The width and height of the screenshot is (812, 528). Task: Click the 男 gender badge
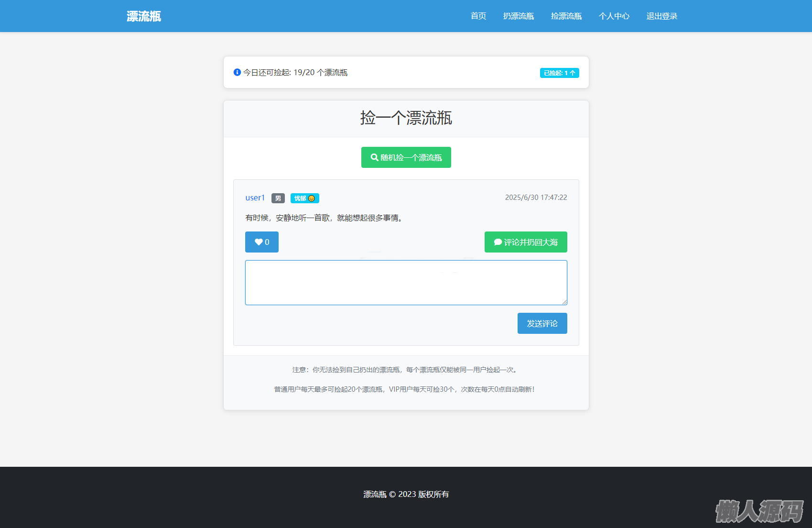click(278, 198)
